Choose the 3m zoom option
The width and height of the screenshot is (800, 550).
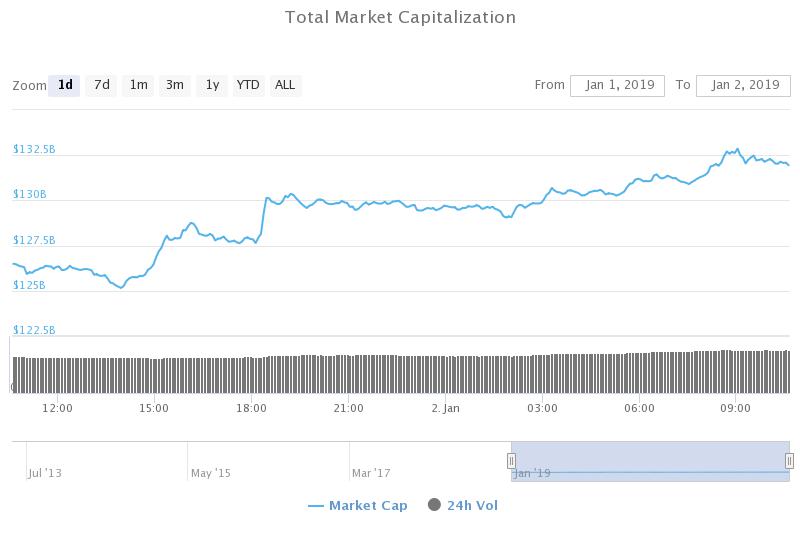(x=175, y=85)
